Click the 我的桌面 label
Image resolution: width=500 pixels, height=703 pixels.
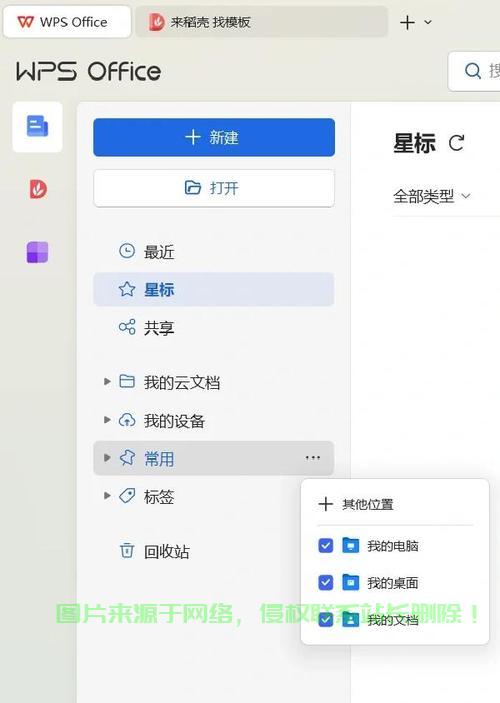coord(393,583)
